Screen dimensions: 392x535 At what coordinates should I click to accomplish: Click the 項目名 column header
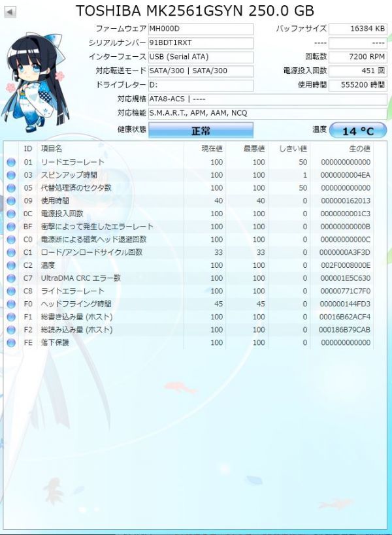click(x=52, y=149)
